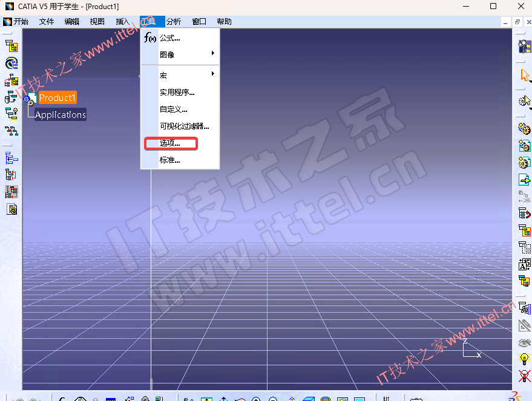Click the Generate Numbering A15 icon

525,264
